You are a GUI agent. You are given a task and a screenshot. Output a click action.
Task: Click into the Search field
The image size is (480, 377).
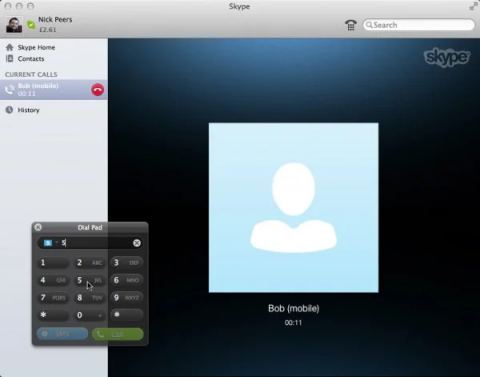pyautogui.click(x=419, y=25)
